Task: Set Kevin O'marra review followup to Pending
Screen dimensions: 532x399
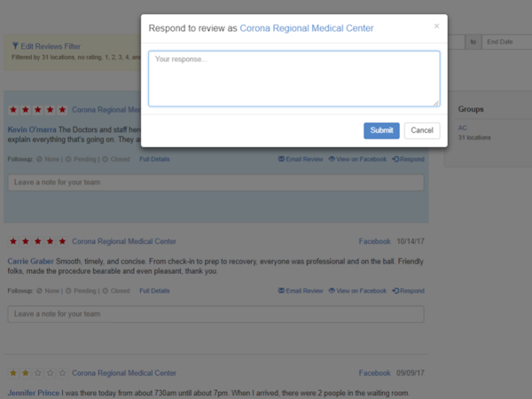Action: (x=81, y=159)
